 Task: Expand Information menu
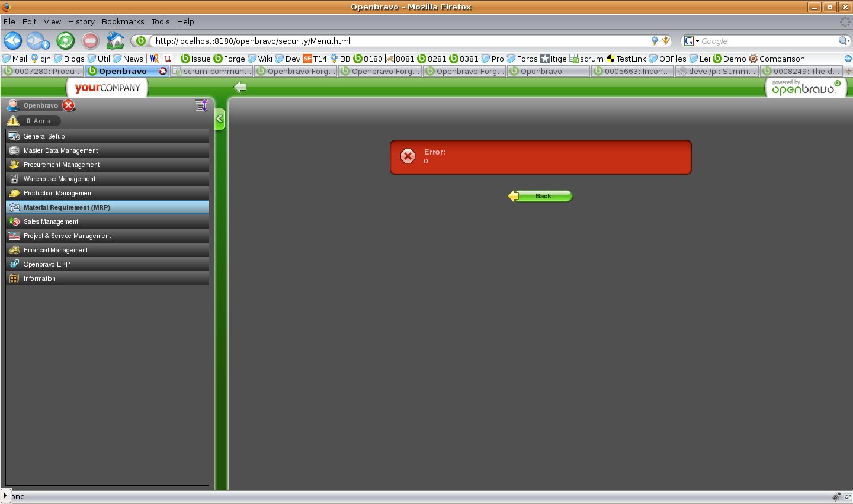pyautogui.click(x=107, y=278)
